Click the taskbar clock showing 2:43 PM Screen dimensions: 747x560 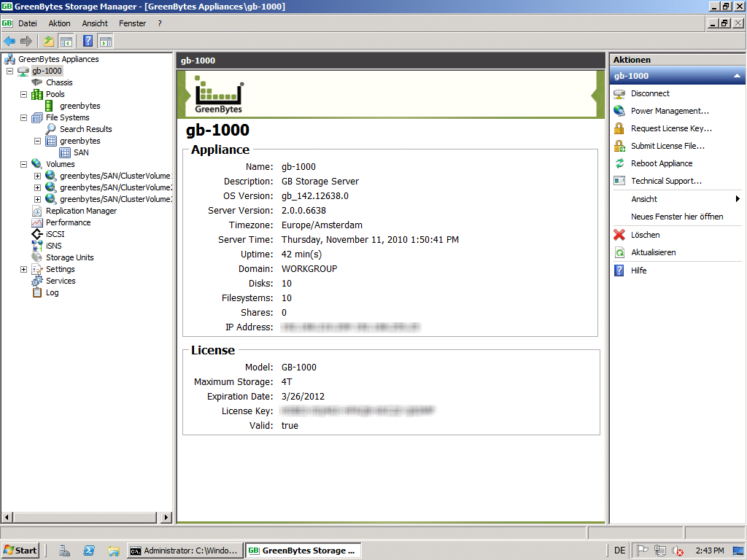[709, 551]
